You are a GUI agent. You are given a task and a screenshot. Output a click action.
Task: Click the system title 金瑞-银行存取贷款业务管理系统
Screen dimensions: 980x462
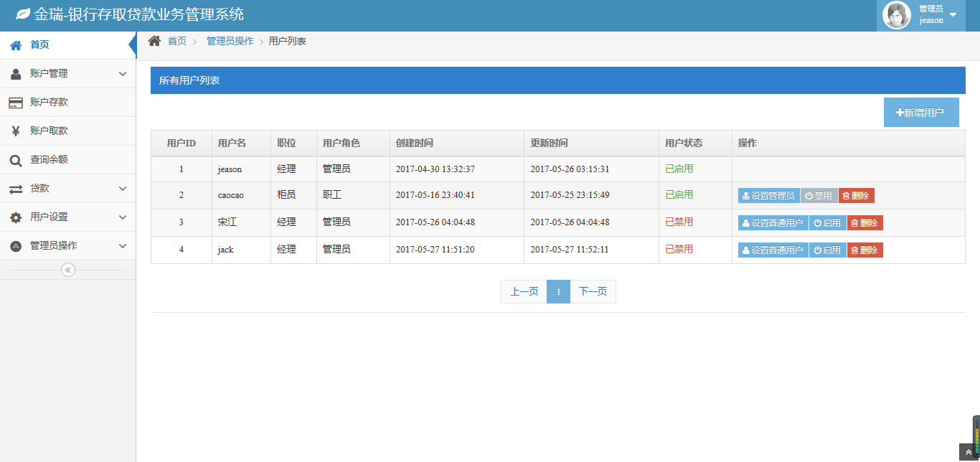139,14
